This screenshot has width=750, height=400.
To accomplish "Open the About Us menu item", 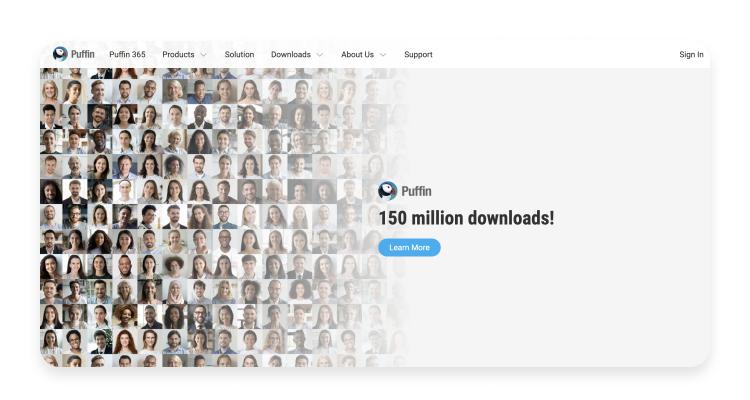I will [357, 55].
